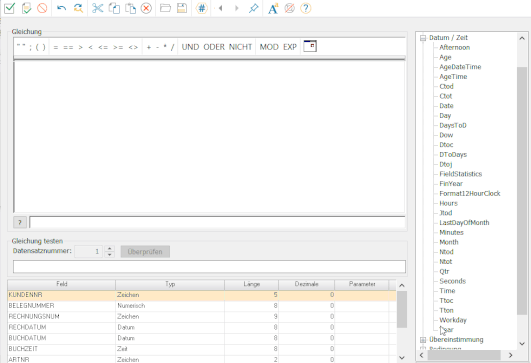
Task: Insert the not-equal <> operator
Action: 133,47
